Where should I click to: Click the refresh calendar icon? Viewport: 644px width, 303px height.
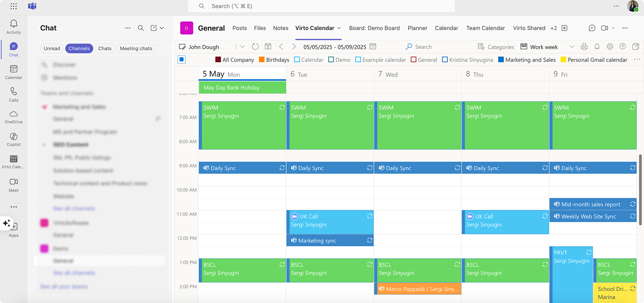click(x=255, y=47)
